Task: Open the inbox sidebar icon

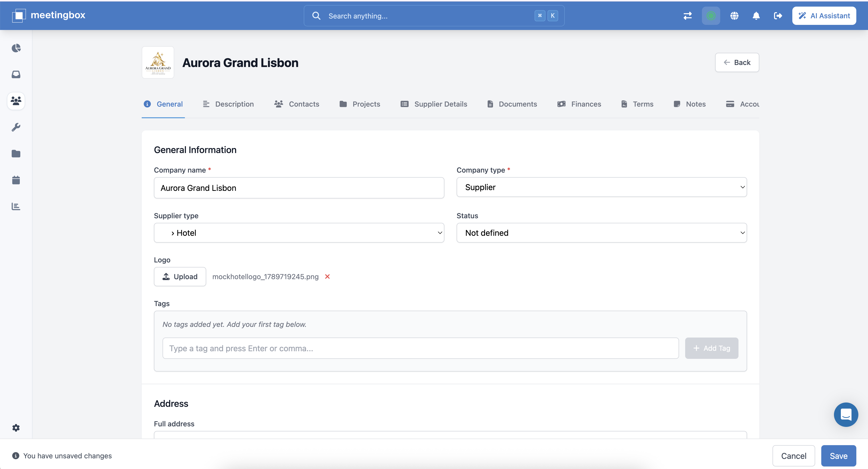Action: click(x=16, y=74)
